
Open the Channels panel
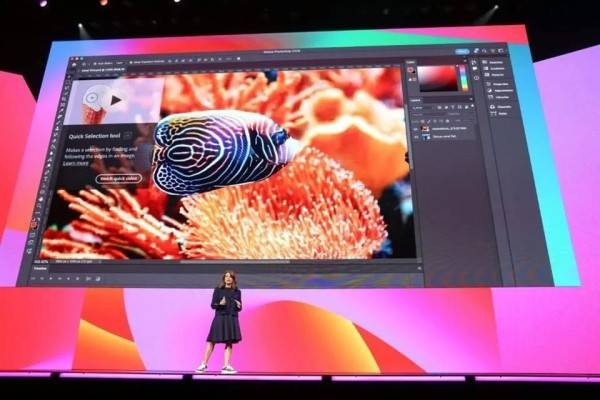(501, 107)
